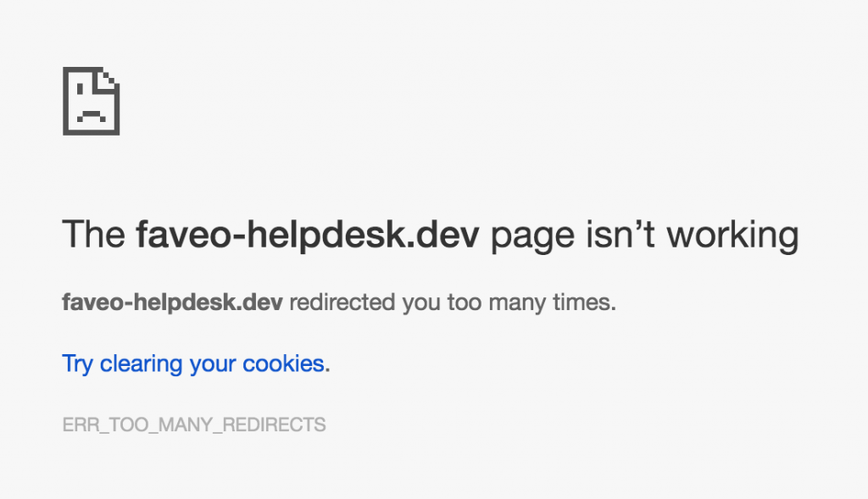
Task: Click the bold faveo-helpdesk.dev in the description line
Action: click(x=172, y=302)
